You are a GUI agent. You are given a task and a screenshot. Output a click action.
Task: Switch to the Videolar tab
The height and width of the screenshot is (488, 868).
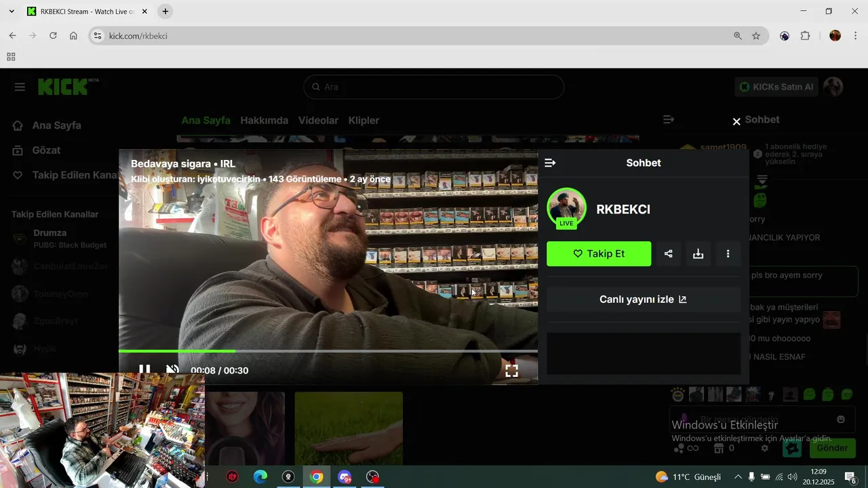pyautogui.click(x=319, y=121)
